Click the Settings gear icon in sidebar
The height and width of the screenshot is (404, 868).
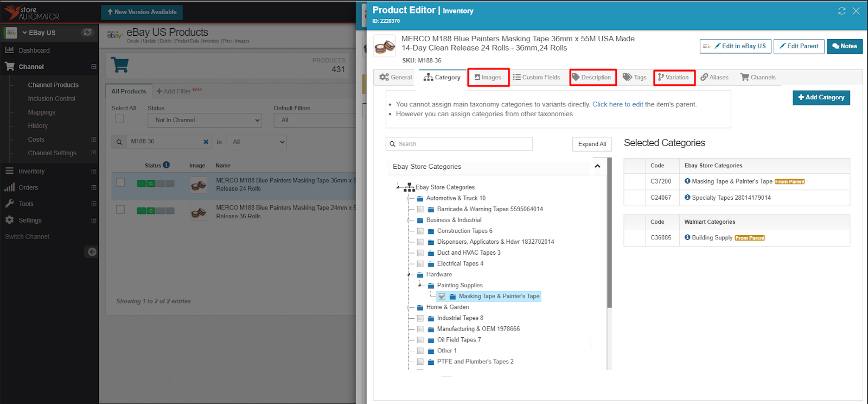tap(9, 220)
